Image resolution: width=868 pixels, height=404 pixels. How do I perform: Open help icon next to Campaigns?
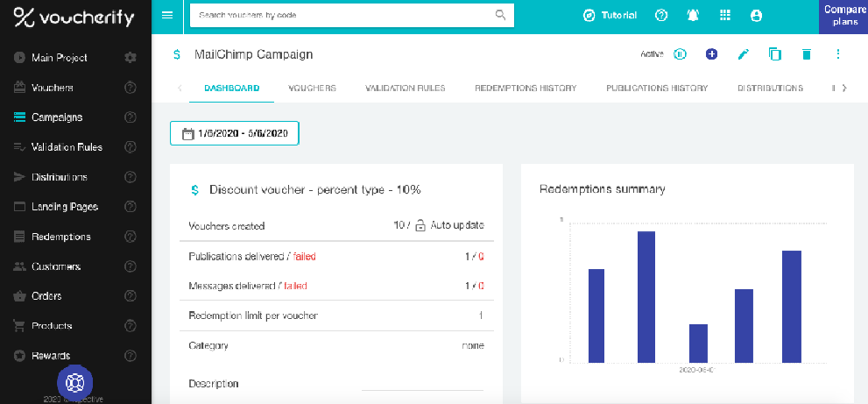click(131, 117)
